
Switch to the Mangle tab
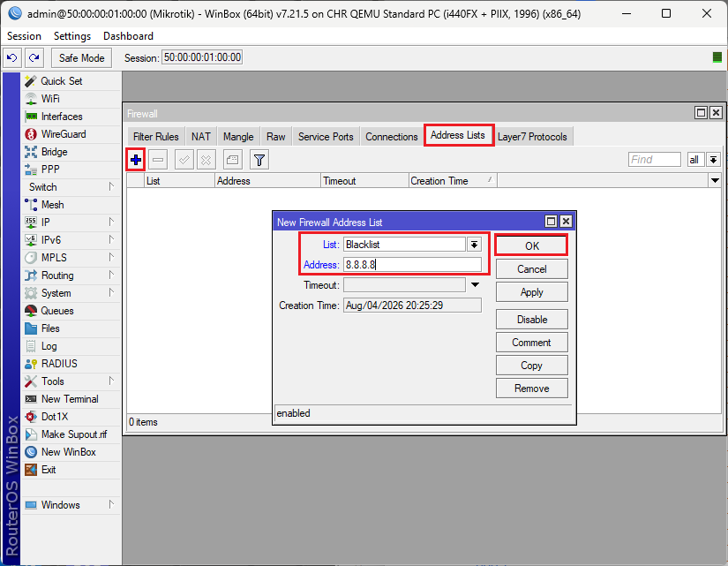[238, 137]
